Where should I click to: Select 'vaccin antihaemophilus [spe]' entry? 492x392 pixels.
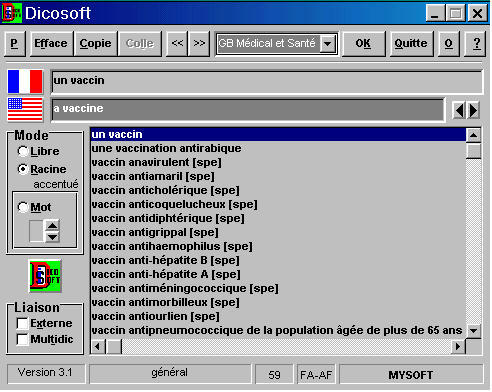click(x=278, y=246)
